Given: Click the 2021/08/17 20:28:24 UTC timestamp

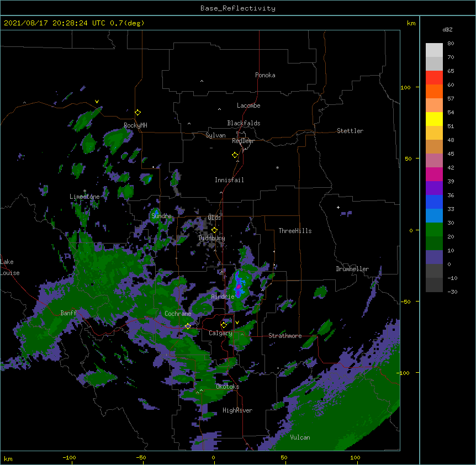Looking at the screenshot, I should (x=55, y=23).
